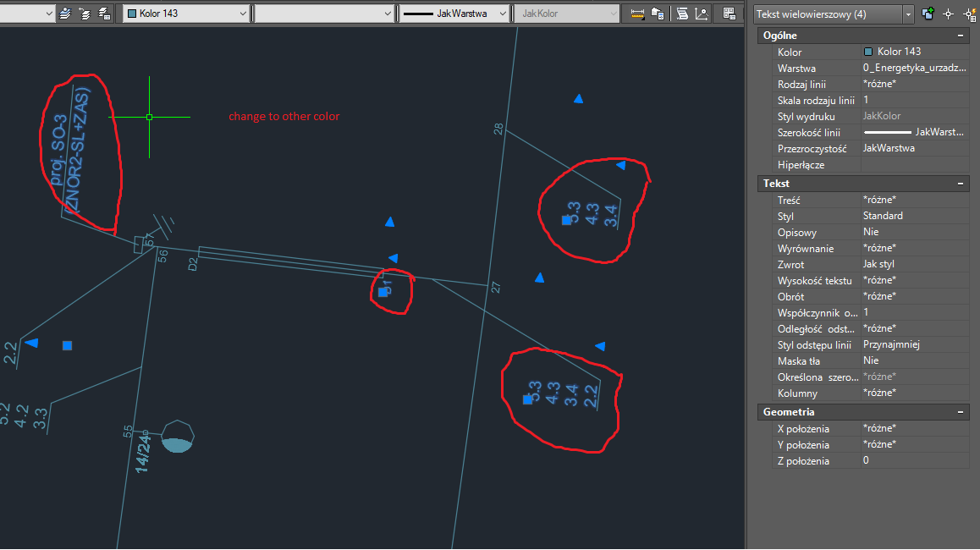Click the Hiperłącze property row
This screenshot has width=980, height=550.
(914, 164)
